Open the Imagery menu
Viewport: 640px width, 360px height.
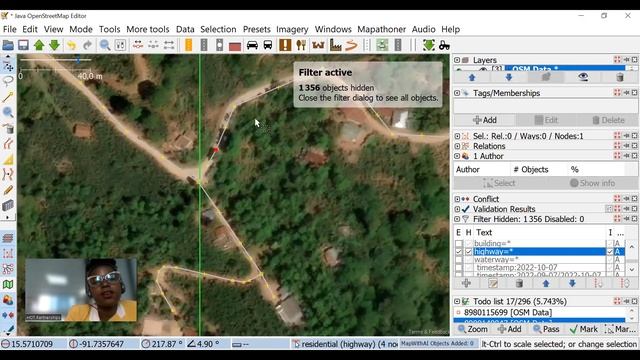click(x=292, y=29)
